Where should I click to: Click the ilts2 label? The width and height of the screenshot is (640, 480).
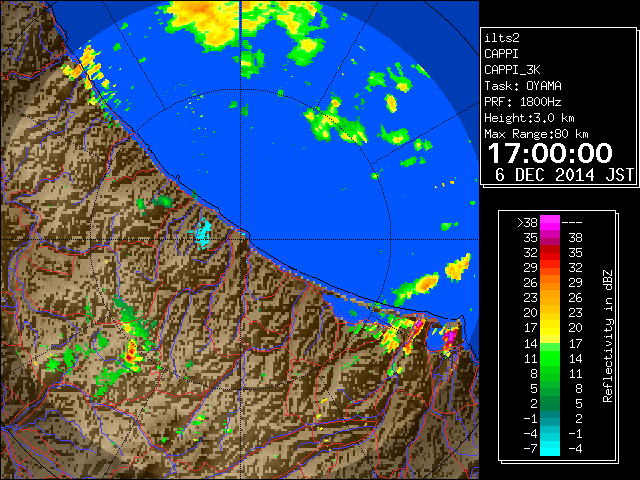pos(502,38)
